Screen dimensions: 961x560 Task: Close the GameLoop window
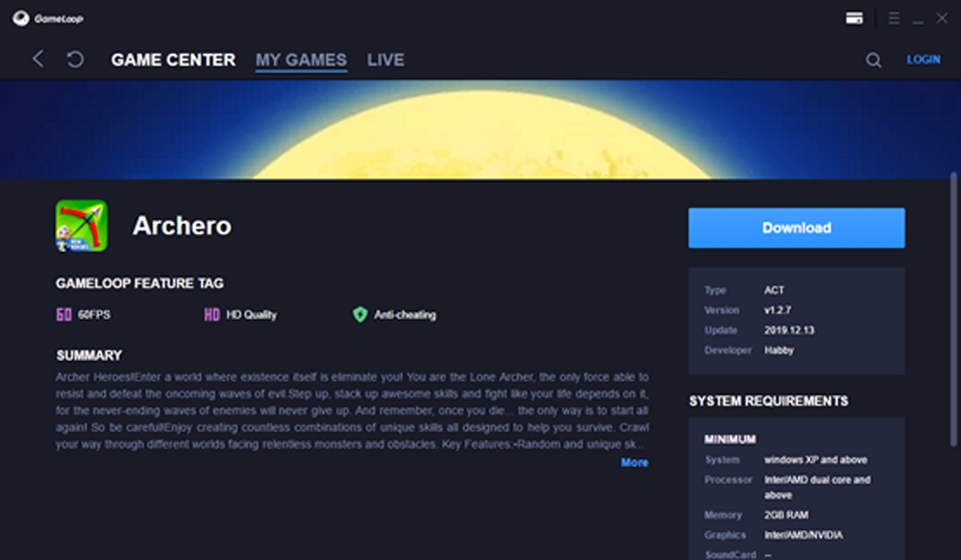(942, 18)
